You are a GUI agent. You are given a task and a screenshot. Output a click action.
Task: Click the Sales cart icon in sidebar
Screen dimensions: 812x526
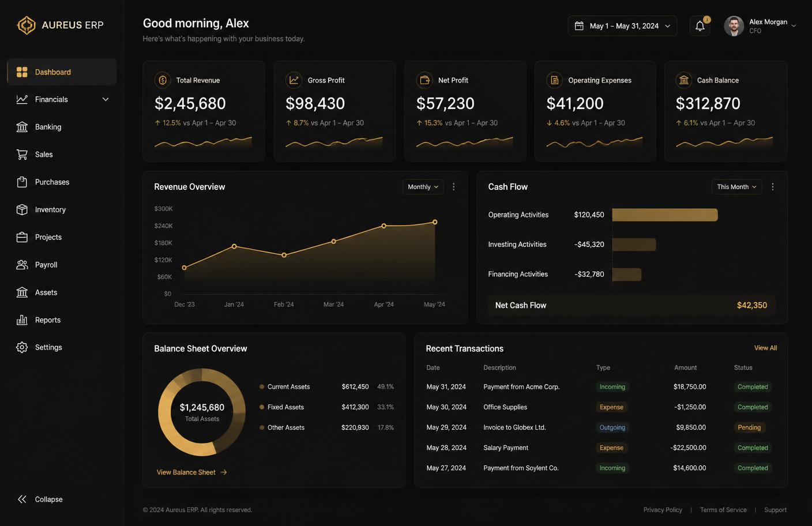[x=22, y=155]
